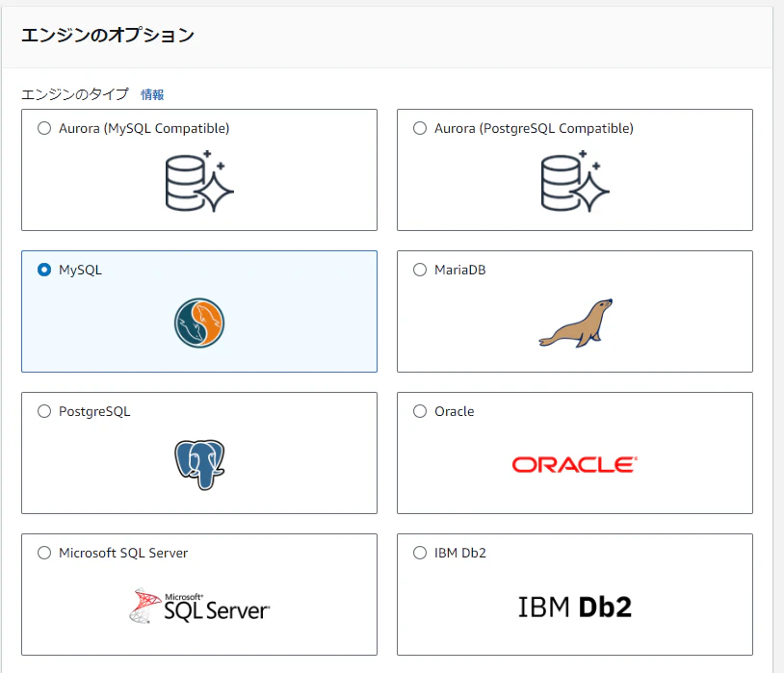Click the PostgreSQL label text
Screen dimensions: 784x673
point(94,411)
